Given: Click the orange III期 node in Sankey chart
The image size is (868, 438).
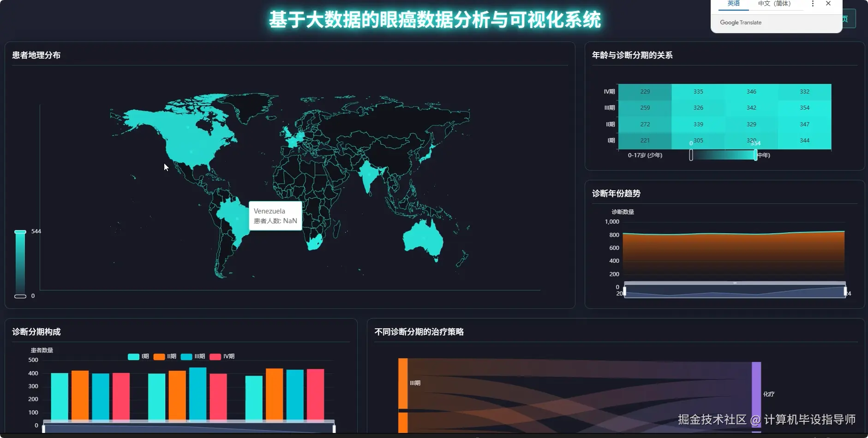Looking at the screenshot, I should [403, 384].
